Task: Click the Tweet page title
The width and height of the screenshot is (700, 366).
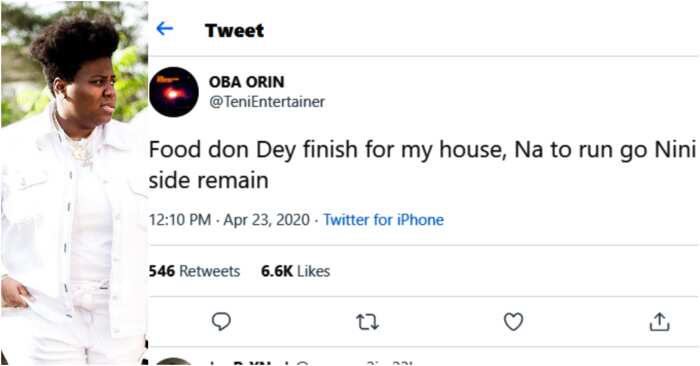Action: pyautogui.click(x=234, y=30)
